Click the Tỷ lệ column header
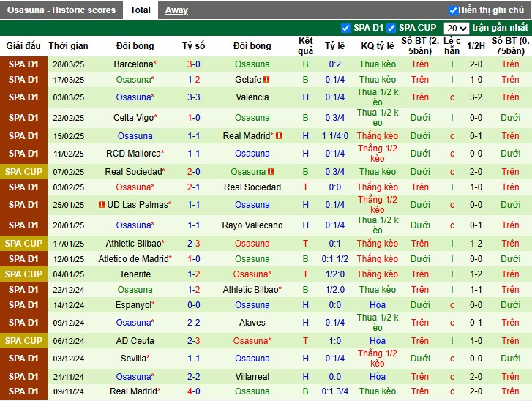Viewport: 532px width, 401px height. click(334, 46)
